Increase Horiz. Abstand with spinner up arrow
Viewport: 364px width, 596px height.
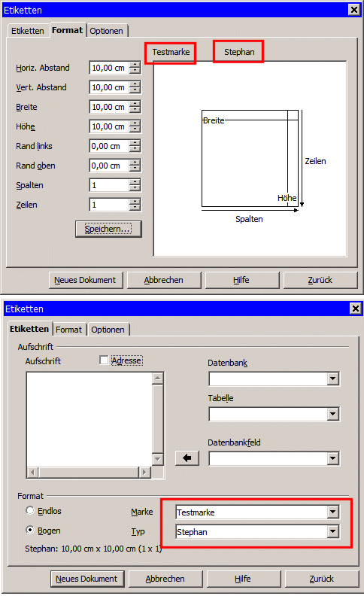point(135,65)
